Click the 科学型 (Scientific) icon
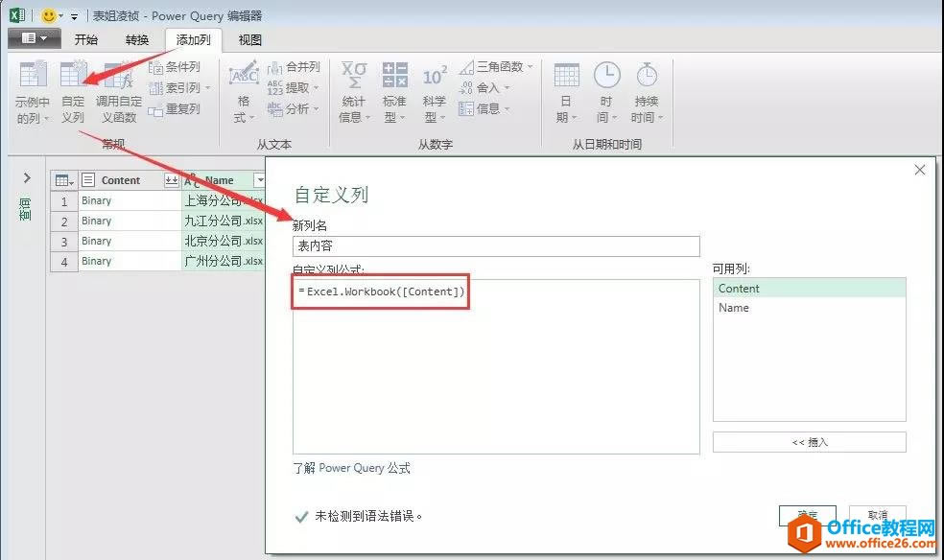 point(434,91)
